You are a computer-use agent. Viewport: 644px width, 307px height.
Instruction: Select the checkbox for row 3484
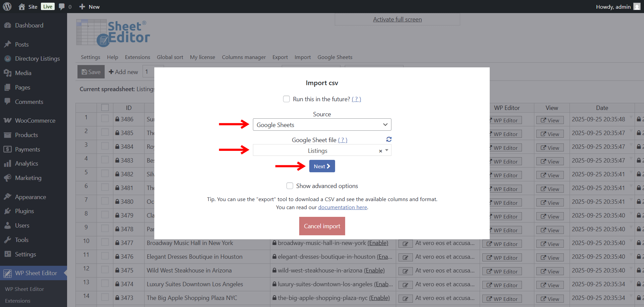(105, 146)
